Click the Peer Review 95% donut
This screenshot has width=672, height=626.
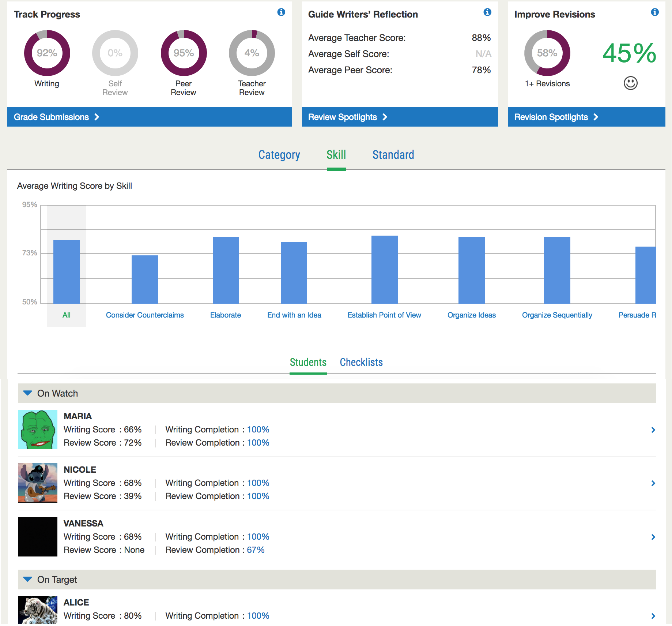tap(184, 53)
